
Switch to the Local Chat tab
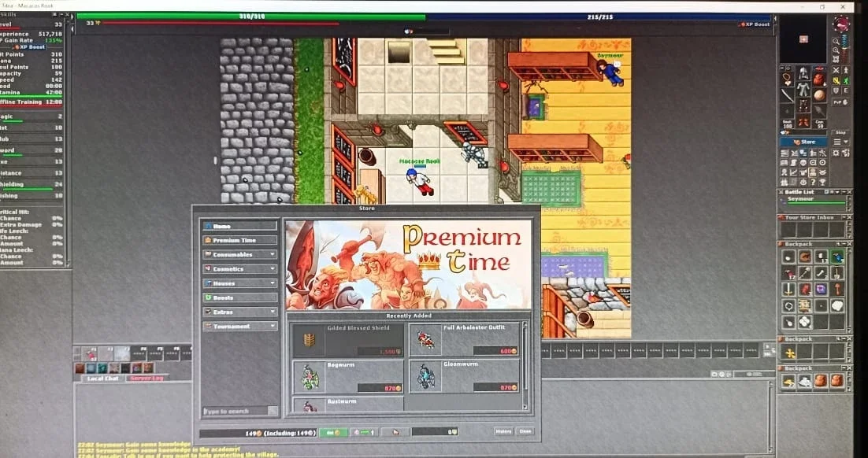(103, 379)
